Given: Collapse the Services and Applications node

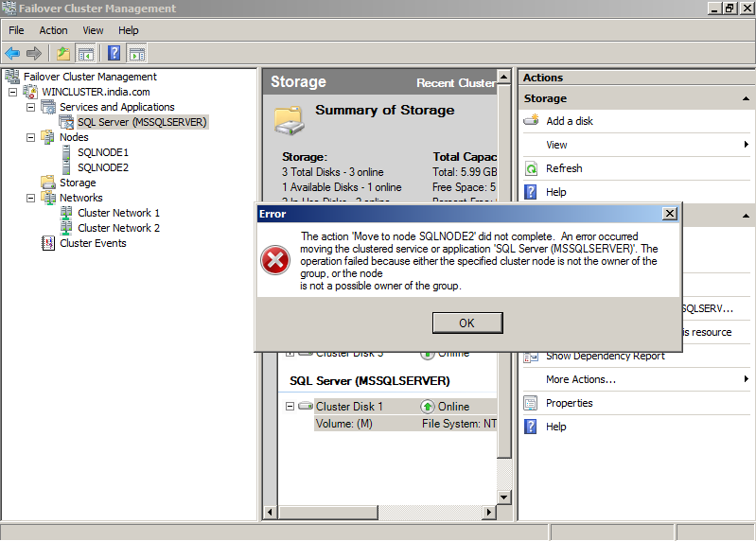Looking at the screenshot, I should click(x=31, y=107).
